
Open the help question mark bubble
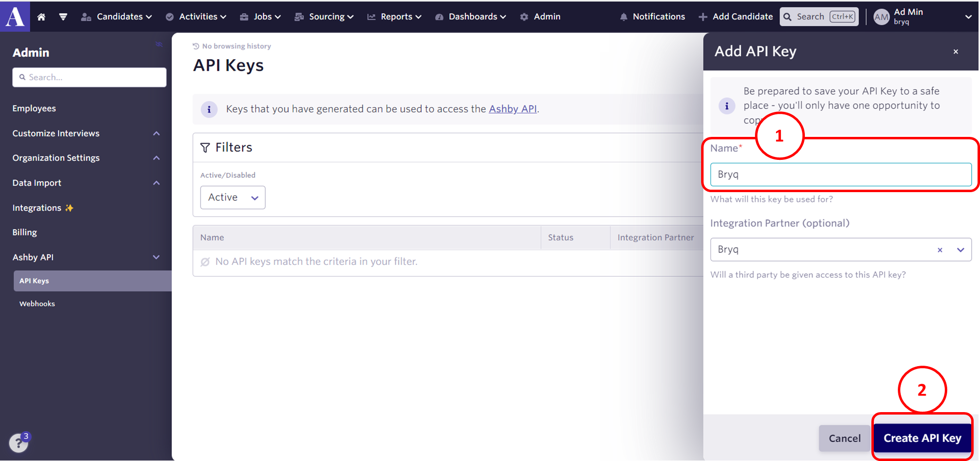[19, 443]
